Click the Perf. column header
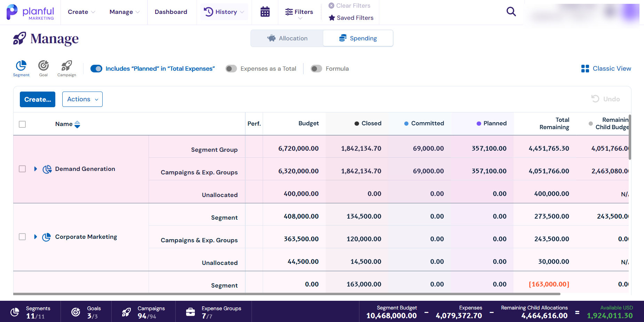Viewport: 644px width, 322px height. coord(254,124)
